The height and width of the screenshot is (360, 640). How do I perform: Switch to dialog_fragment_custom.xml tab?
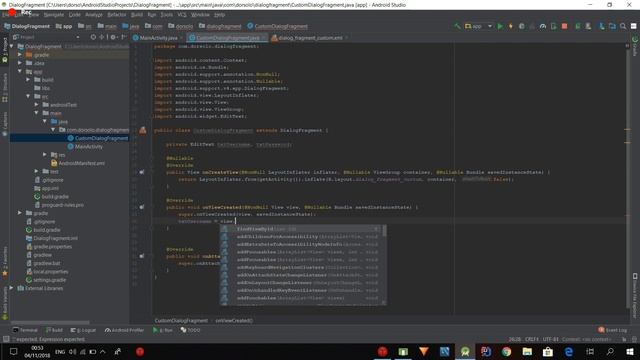tap(310, 38)
